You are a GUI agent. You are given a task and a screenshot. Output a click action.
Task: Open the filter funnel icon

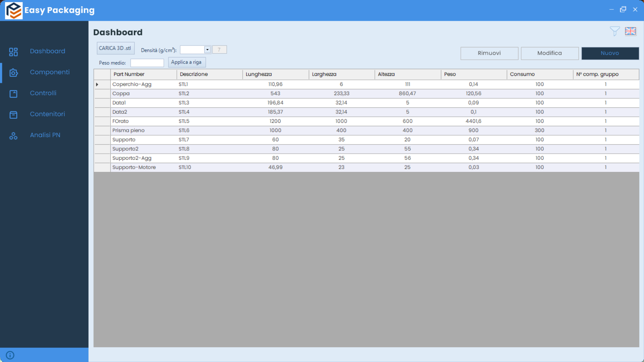tap(614, 31)
